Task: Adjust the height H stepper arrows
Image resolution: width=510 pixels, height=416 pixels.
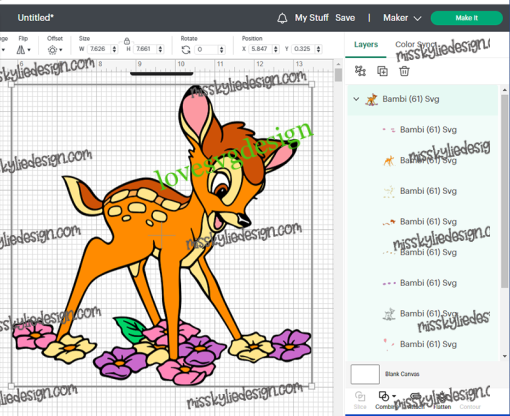Action: click(160, 49)
